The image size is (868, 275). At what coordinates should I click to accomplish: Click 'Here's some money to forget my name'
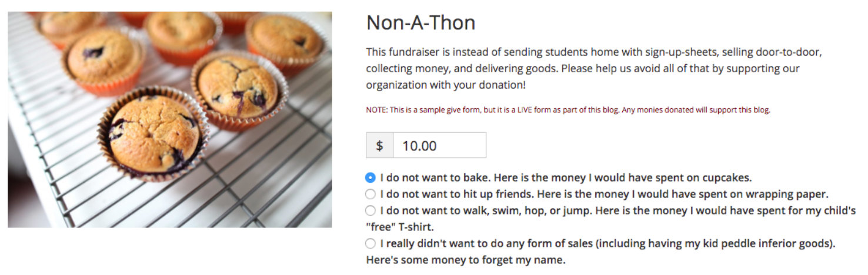[x=466, y=260]
